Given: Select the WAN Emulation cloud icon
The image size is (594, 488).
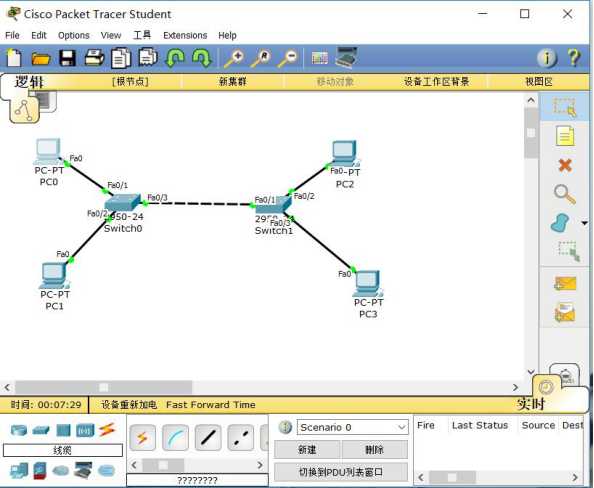Looking at the screenshot, I should click(x=61, y=471).
